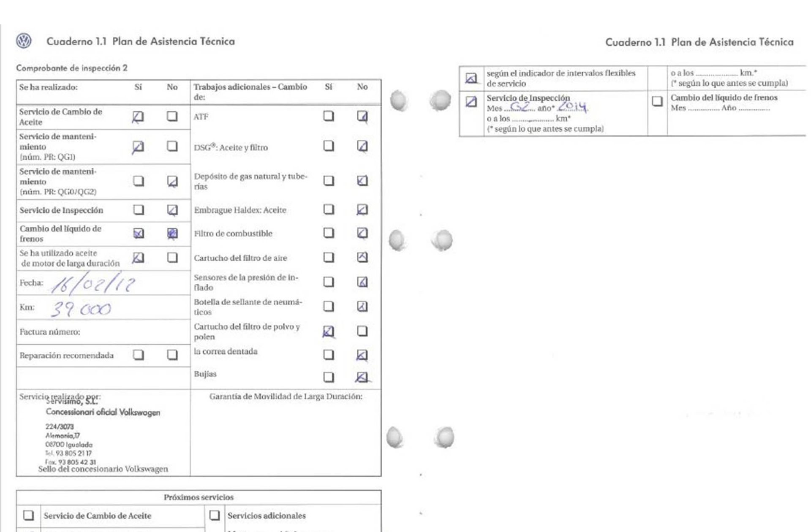Mark Sí for Cartucho del filtro de aire
Screen dimensions: 811x532
click(329, 258)
